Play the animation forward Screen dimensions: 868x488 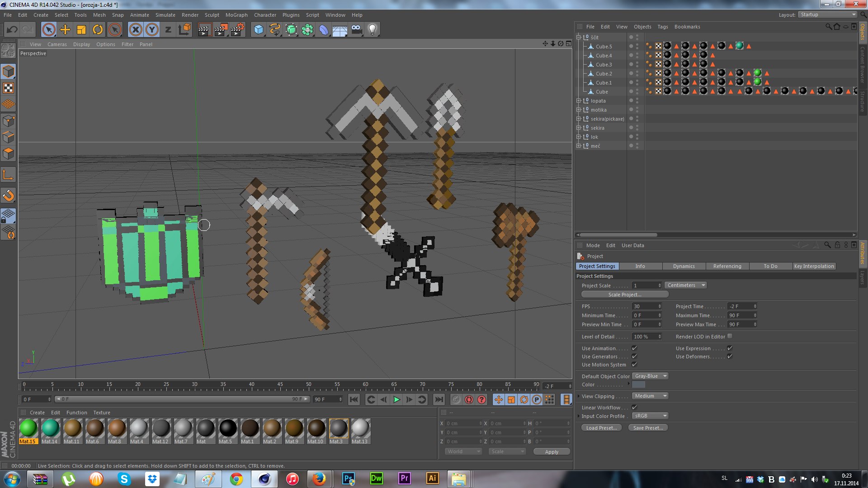(396, 399)
